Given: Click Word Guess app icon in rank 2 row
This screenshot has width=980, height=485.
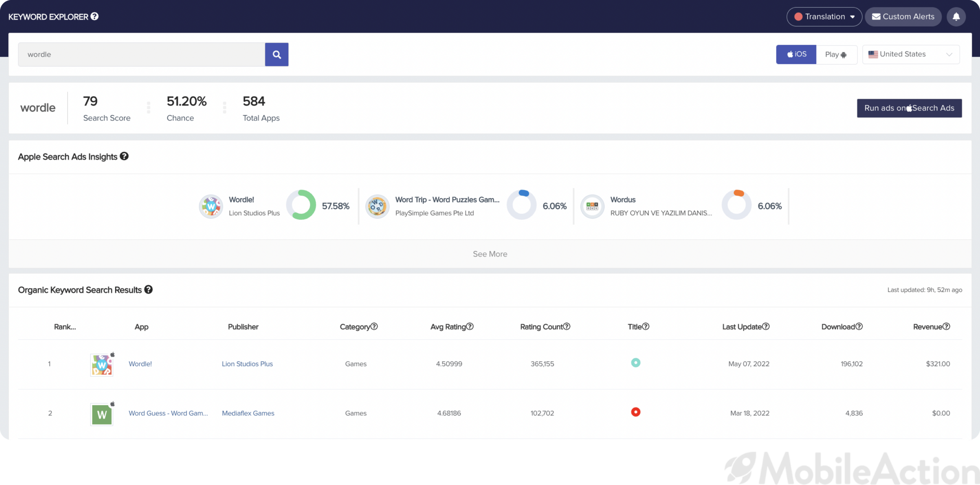Looking at the screenshot, I should pyautogui.click(x=101, y=414).
